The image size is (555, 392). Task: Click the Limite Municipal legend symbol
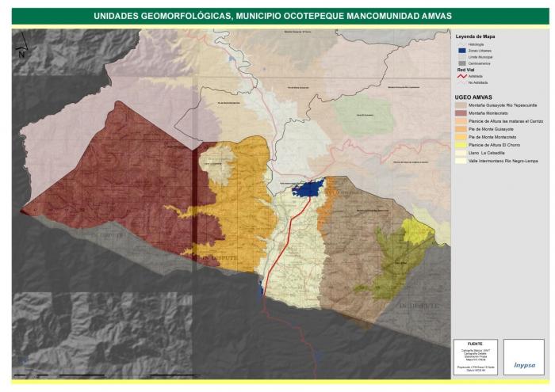pyautogui.click(x=461, y=57)
